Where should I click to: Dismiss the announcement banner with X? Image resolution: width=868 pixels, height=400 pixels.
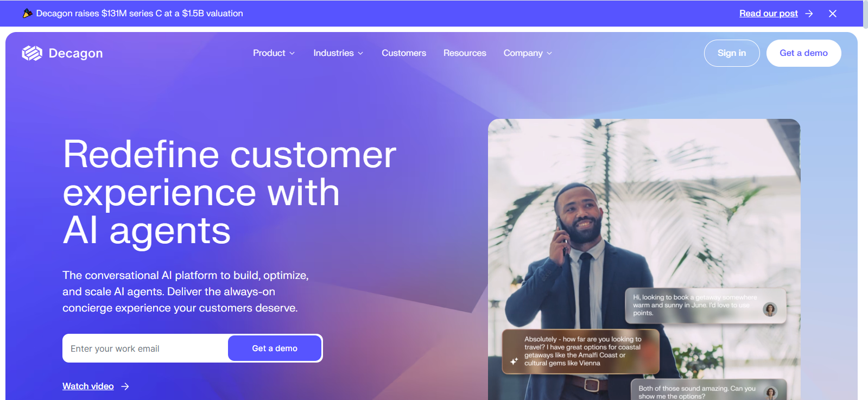(x=832, y=14)
